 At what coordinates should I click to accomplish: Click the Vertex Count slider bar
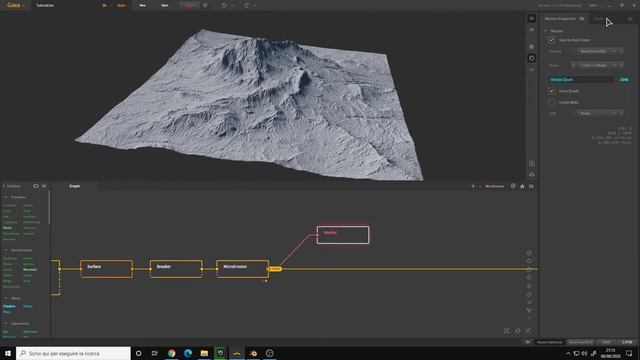point(581,80)
